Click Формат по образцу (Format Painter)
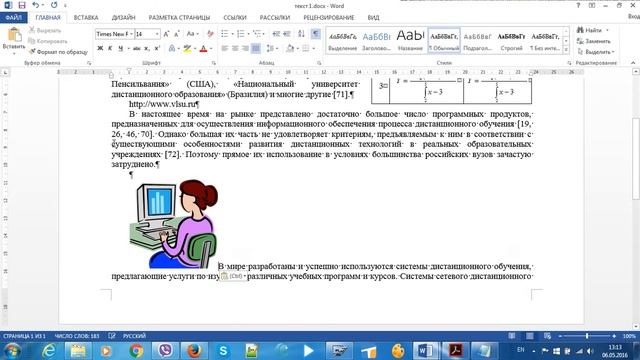640x360 pixels. click(58, 52)
